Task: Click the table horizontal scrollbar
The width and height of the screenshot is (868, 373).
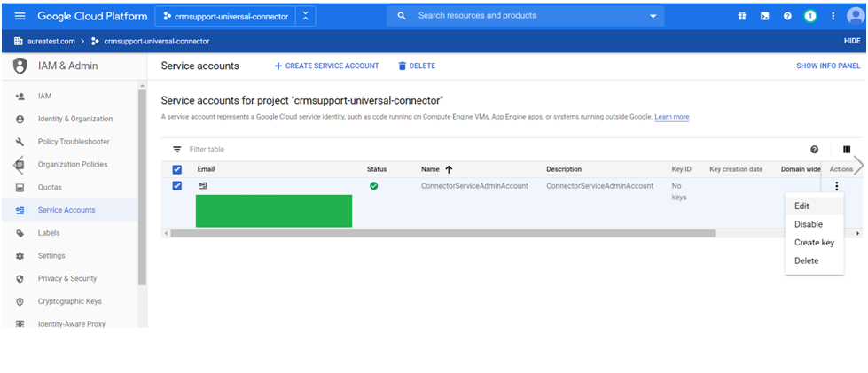Action: [x=442, y=234]
